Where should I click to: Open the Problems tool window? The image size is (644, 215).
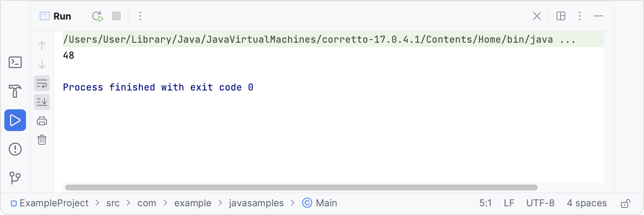[x=15, y=149]
